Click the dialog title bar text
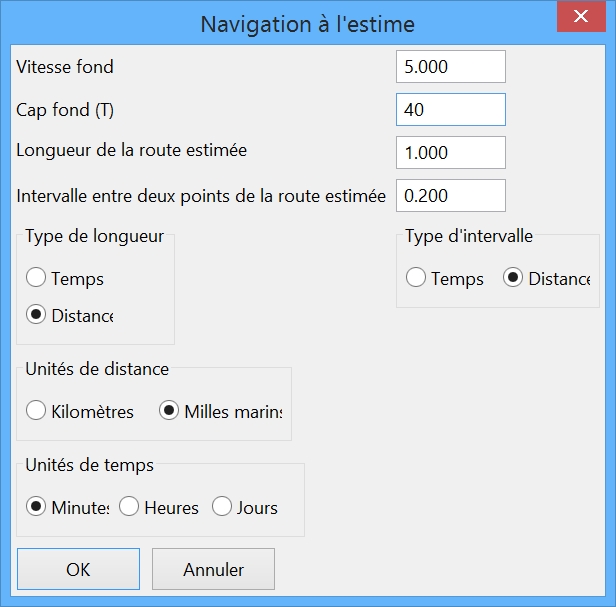This screenshot has width=616, height=607. [307, 23]
